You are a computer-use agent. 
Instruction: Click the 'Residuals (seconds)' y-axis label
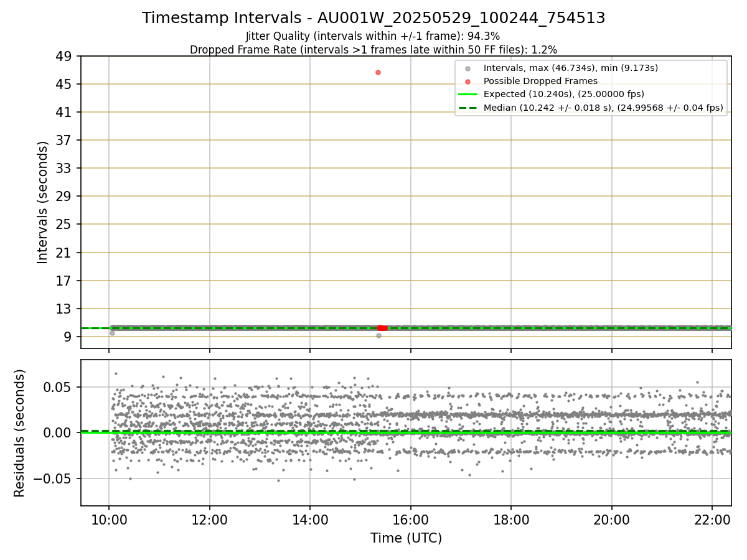[20, 433]
